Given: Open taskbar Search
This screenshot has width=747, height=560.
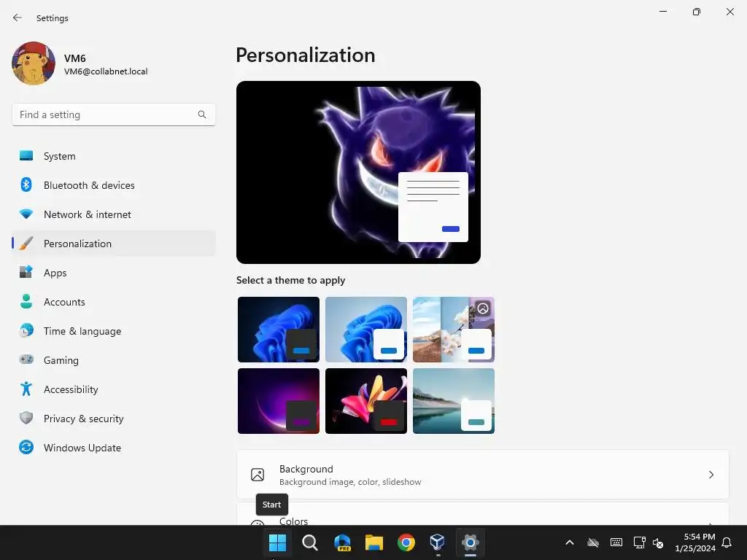Looking at the screenshot, I should coord(309,542).
